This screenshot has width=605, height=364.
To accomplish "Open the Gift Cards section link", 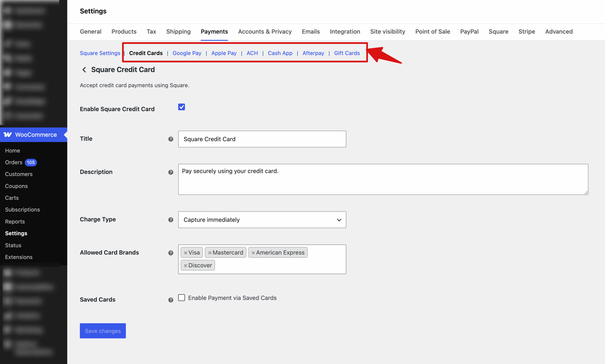I will coord(347,53).
